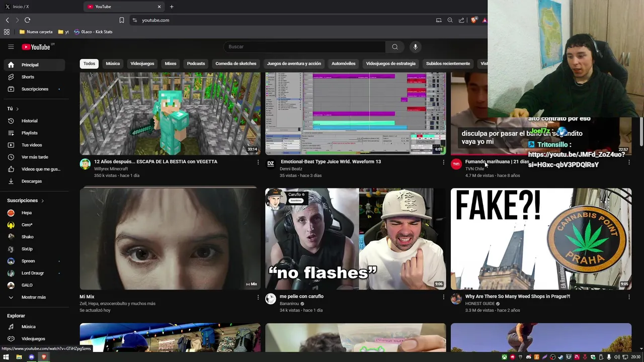
Task: Open Videojuegos under Explorar
Action: coord(35,339)
